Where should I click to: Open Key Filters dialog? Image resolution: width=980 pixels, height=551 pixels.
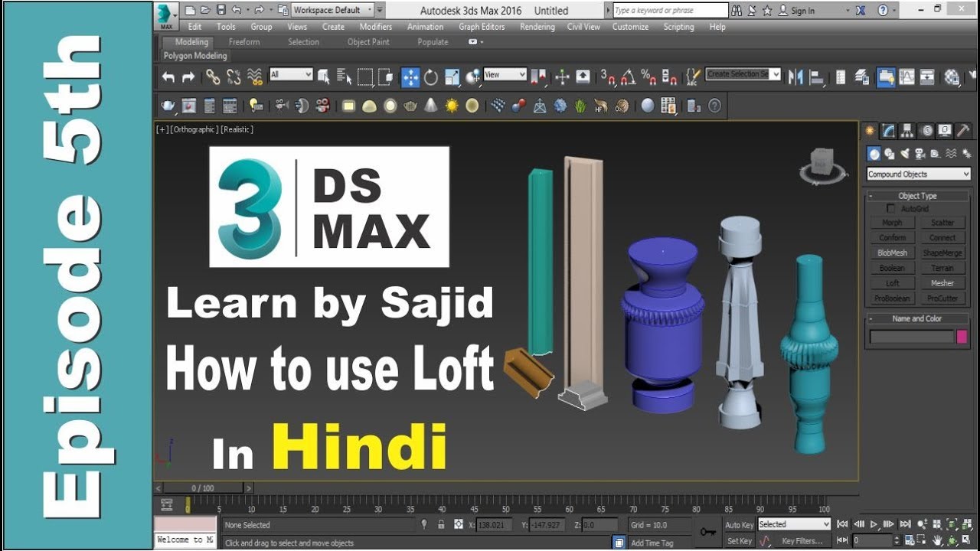tap(802, 541)
